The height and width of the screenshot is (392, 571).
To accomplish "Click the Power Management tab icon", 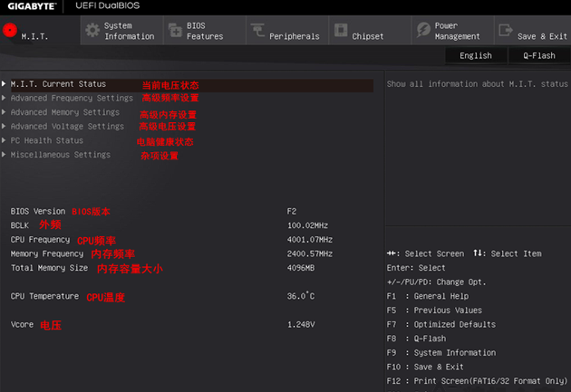I will (422, 31).
